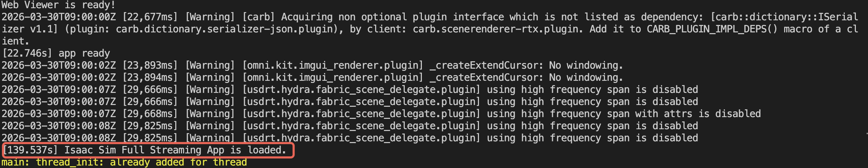Click the "[22.746s] app ready" line

click(56, 53)
